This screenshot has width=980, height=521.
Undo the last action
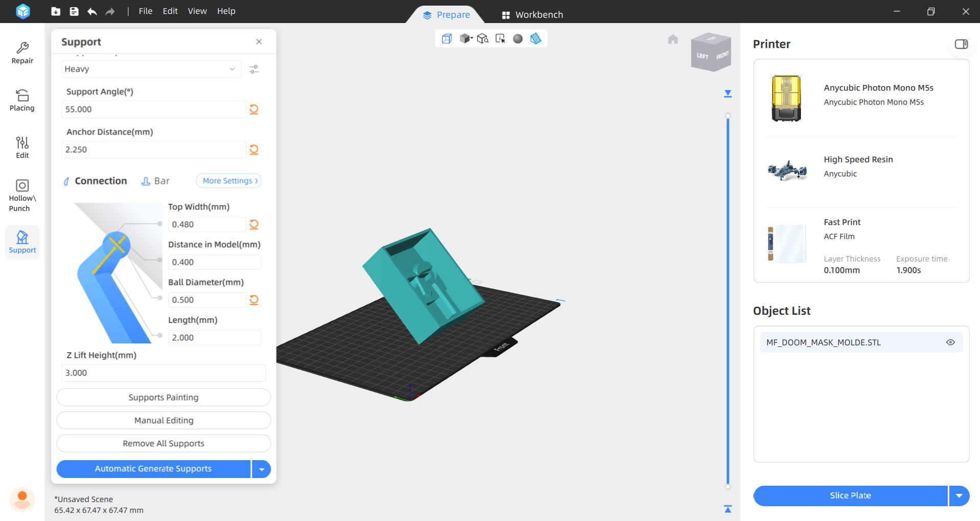tap(92, 11)
